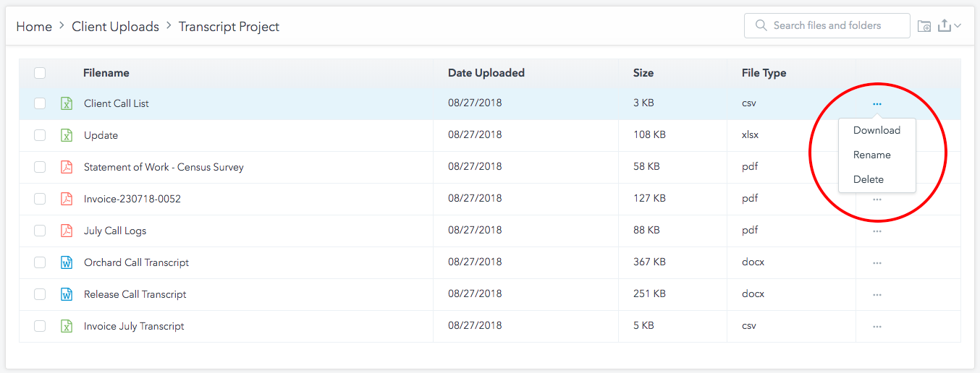Select the Statement of Work checkbox
Viewport: 980px width, 373px height.
pyautogui.click(x=40, y=167)
